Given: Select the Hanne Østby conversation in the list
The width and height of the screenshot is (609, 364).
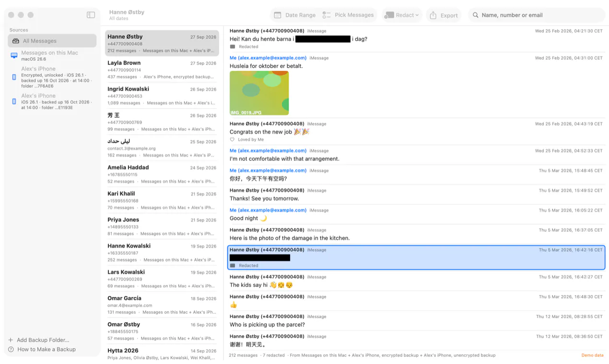Looking at the screenshot, I should click(162, 43).
